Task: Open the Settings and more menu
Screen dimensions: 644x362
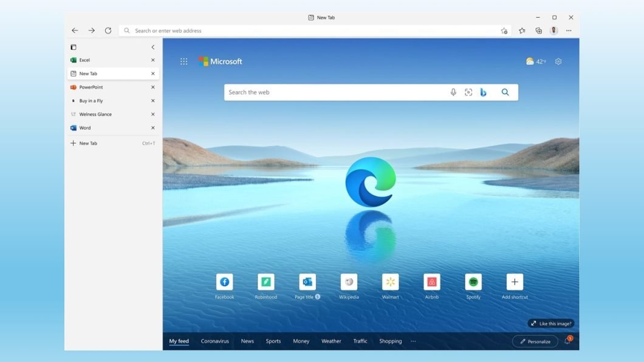Action: (x=569, y=30)
